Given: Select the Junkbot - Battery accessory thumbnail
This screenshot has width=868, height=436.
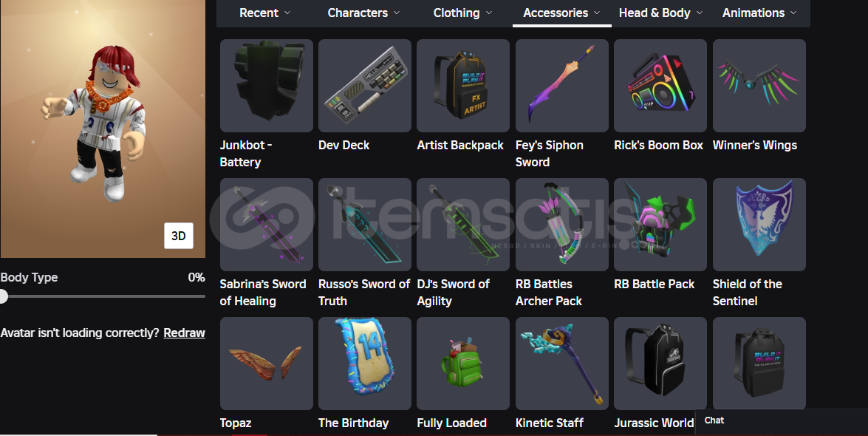Looking at the screenshot, I should [x=266, y=85].
